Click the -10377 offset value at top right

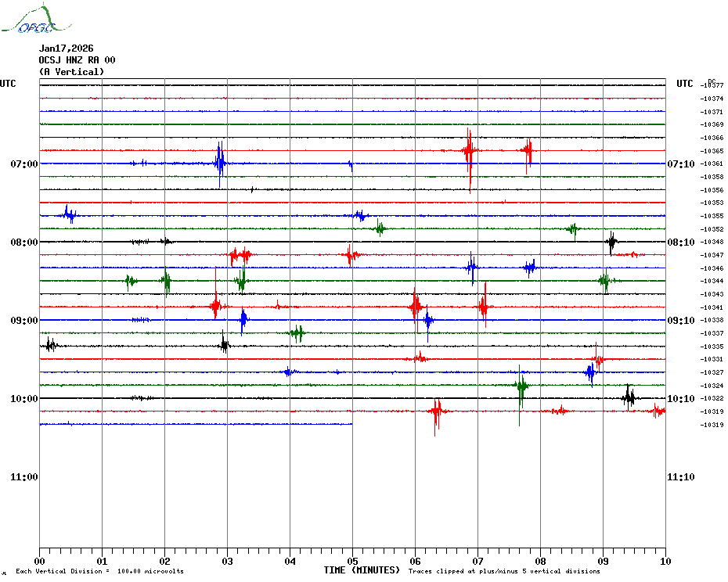[x=712, y=85]
